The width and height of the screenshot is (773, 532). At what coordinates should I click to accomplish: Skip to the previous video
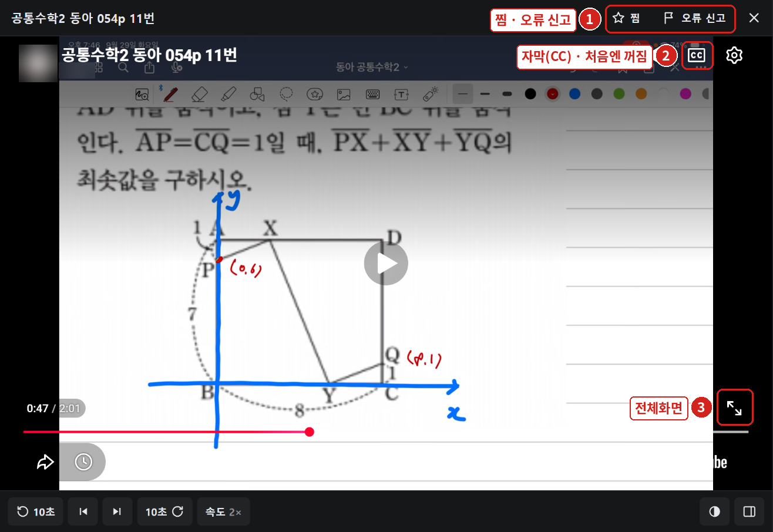pos(83,511)
